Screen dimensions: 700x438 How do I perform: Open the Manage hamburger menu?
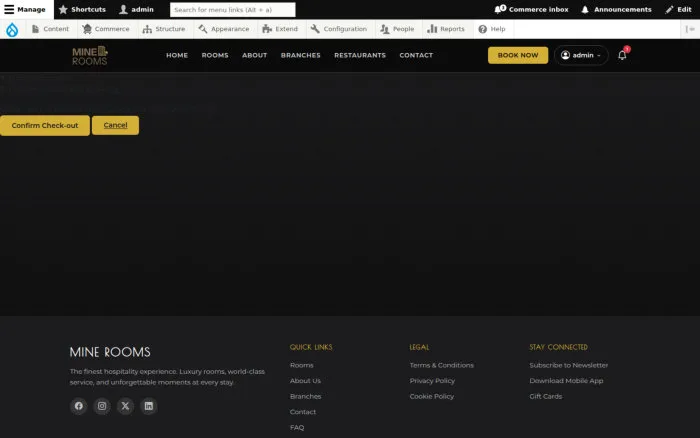pyautogui.click(x=26, y=9)
